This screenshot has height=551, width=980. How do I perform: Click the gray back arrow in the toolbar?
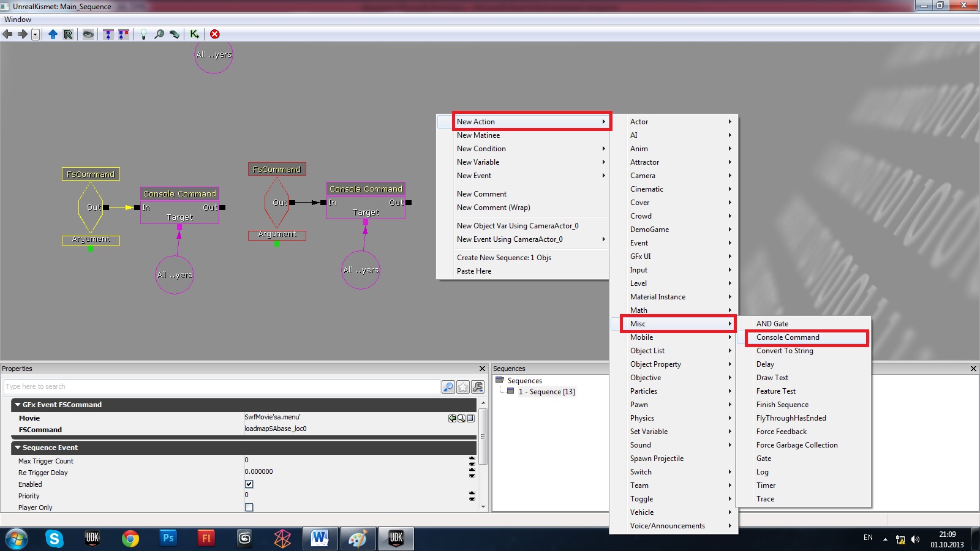tap(8, 34)
